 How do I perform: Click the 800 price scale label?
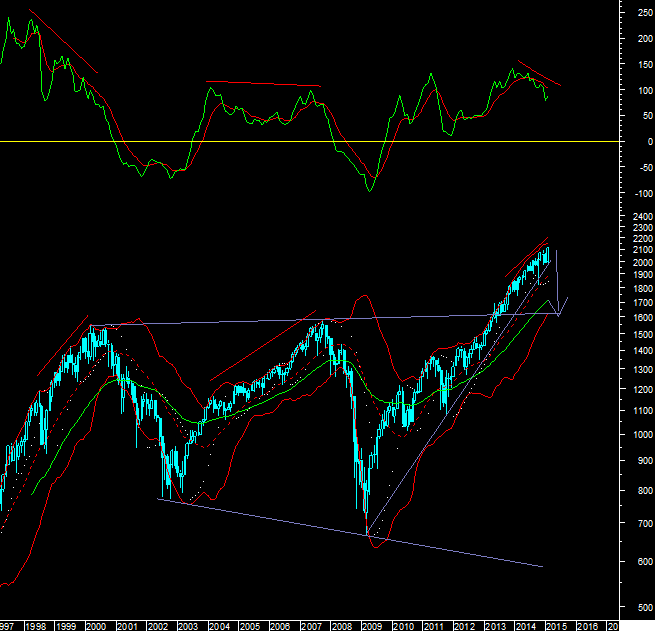coord(645,491)
